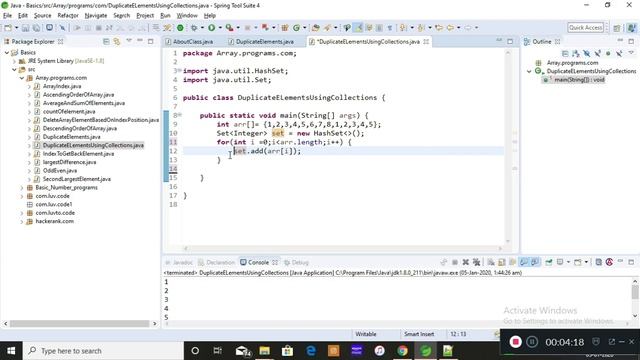The height and width of the screenshot is (360, 640).
Task: Select OddEven.java in Package Explorer
Action: 60,171
